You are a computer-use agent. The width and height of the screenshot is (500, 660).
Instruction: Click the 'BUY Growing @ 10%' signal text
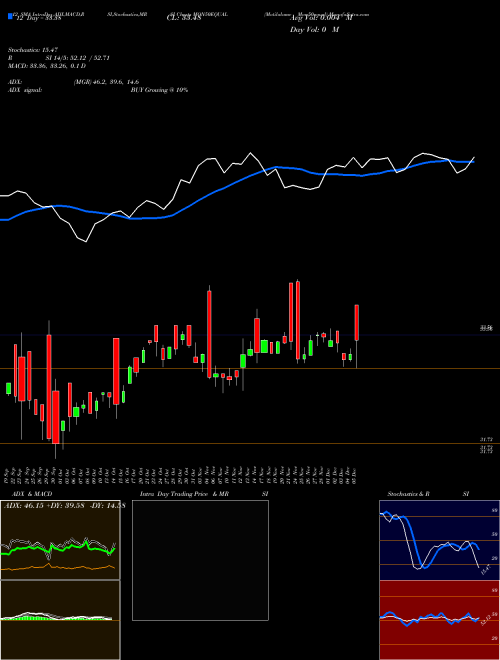pyautogui.click(x=159, y=90)
